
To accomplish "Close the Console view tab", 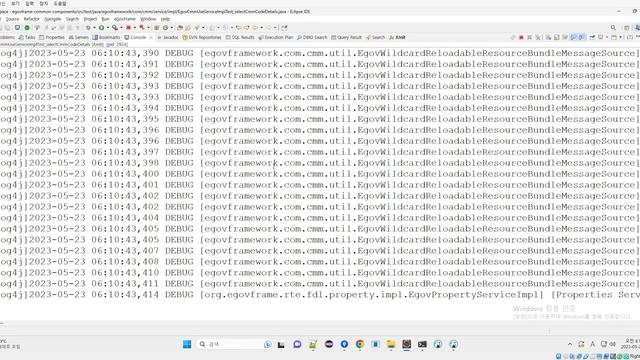I will [x=151, y=38].
